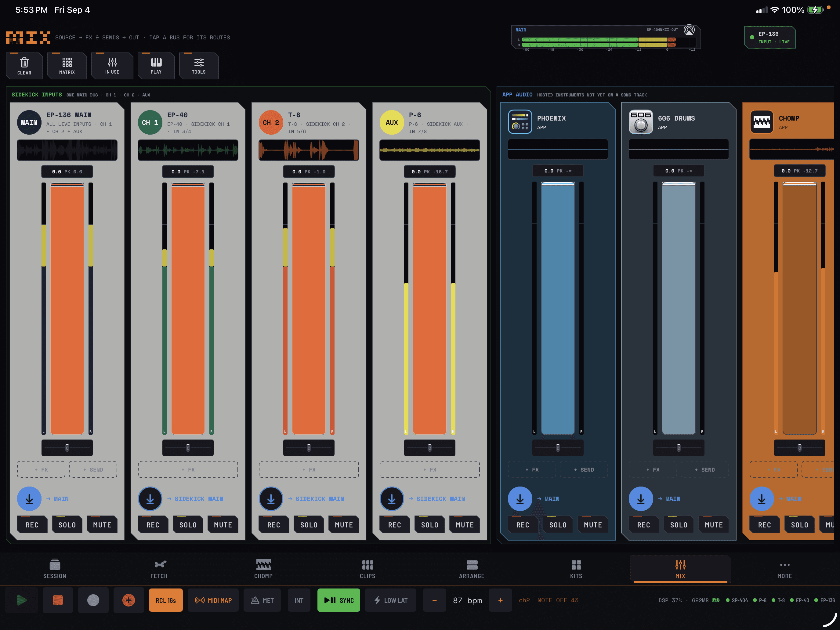The height and width of the screenshot is (630, 840).
Task: Stop transport with the red square button
Action: pyautogui.click(x=58, y=600)
